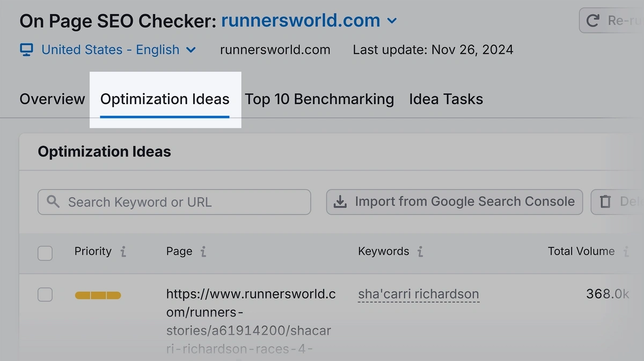Screen dimensions: 644x361
Task: Click the Total Volume column header
Action: point(581,252)
